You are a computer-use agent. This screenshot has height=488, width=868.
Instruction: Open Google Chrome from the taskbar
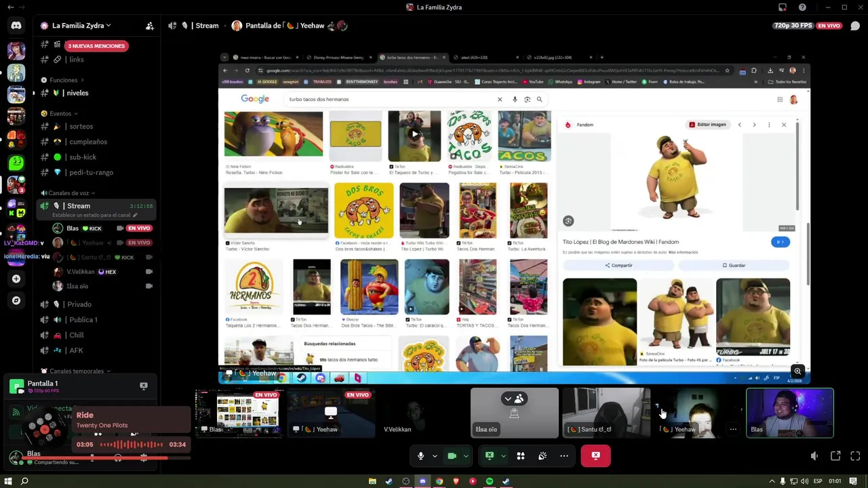pos(439,481)
